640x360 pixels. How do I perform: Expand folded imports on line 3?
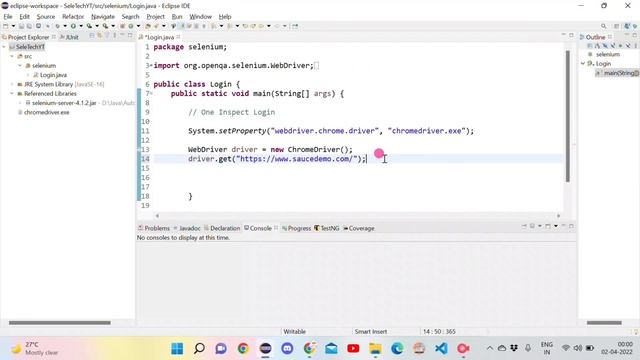[151, 66]
